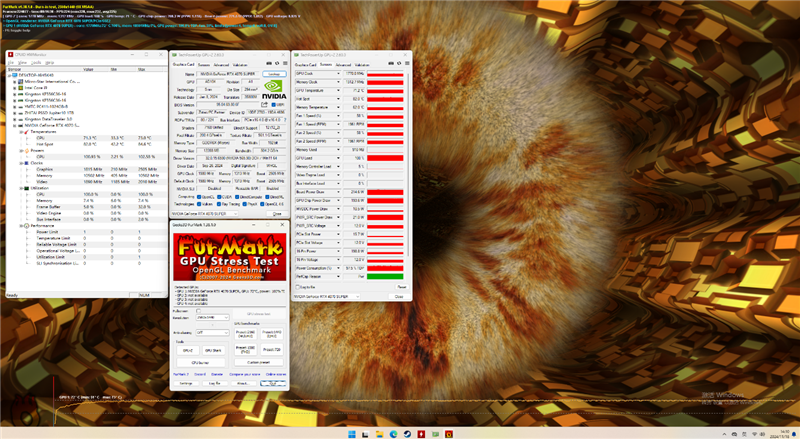Screen dimensions: 800x439
Task: Click the Reset button in GPU-Z Sensors
Action: click(402, 287)
